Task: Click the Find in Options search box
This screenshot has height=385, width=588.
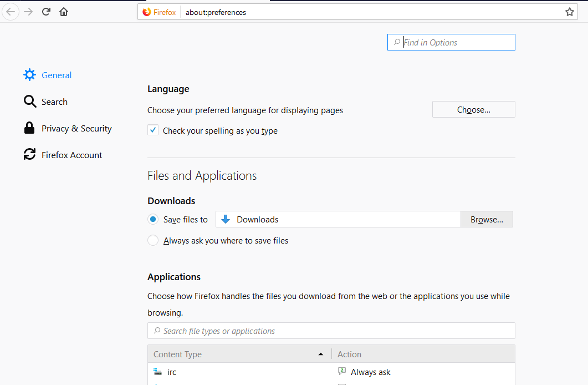Action: 451,42
